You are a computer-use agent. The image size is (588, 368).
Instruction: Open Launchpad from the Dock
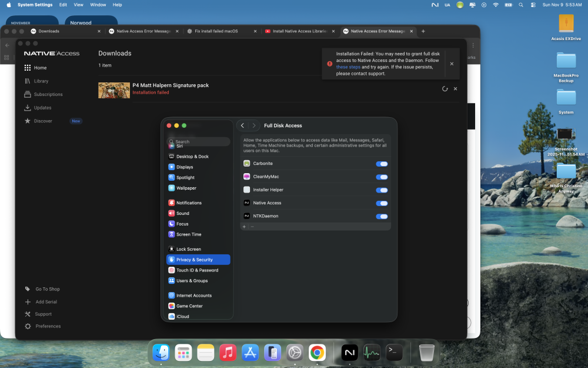click(x=183, y=353)
